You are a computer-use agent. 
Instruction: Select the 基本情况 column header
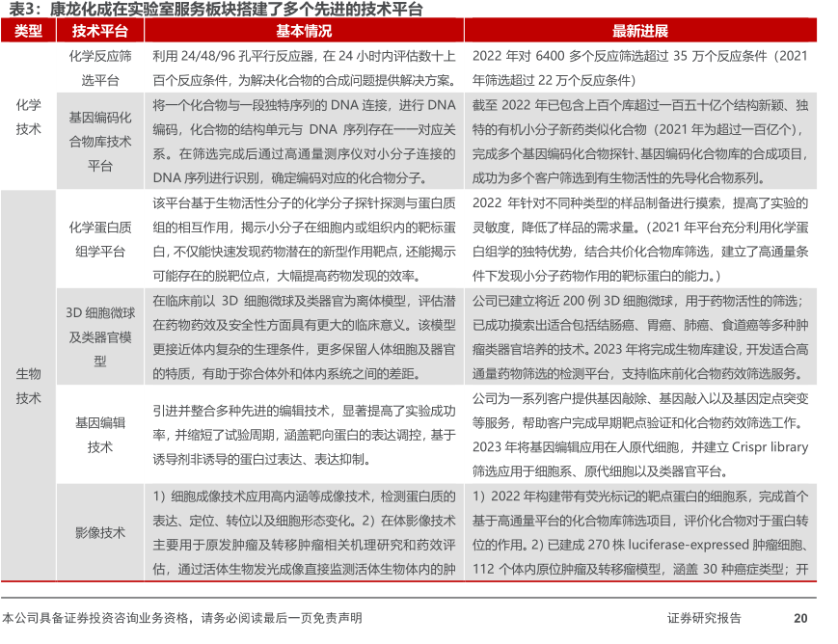(x=304, y=31)
